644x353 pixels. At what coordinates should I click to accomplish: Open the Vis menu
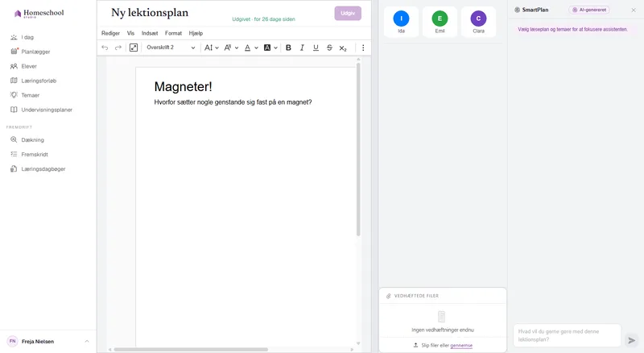point(130,33)
